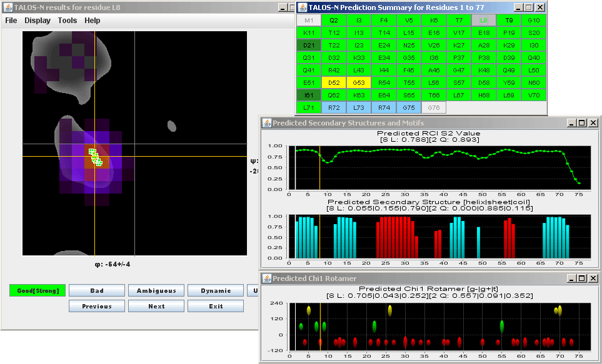Click green prediction cluster on the Ramachandran map
The width and height of the screenshot is (602, 364).
click(x=96, y=157)
